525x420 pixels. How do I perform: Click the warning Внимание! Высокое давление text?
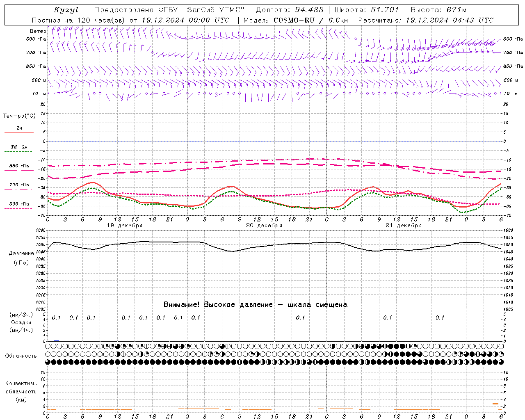[x=255, y=305]
